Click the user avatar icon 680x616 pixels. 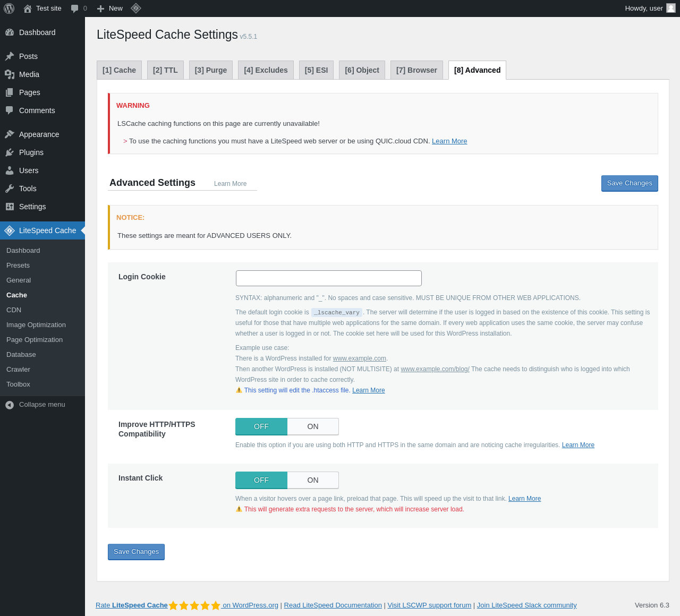point(671,8)
